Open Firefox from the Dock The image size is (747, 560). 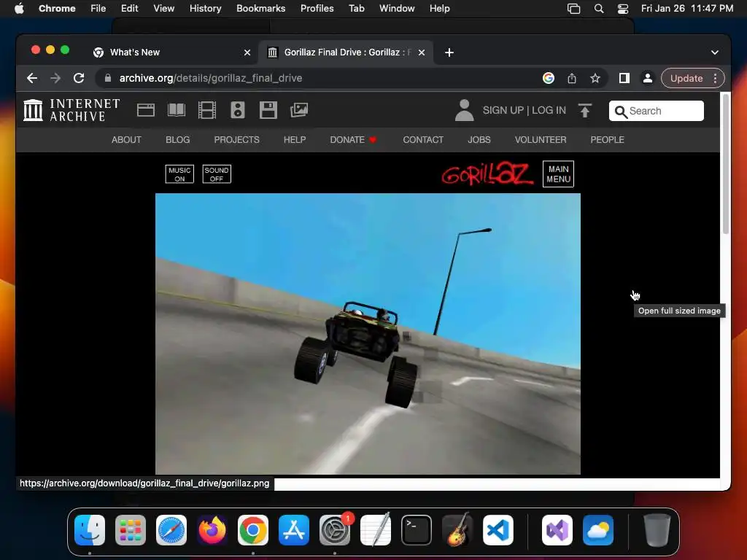point(212,530)
